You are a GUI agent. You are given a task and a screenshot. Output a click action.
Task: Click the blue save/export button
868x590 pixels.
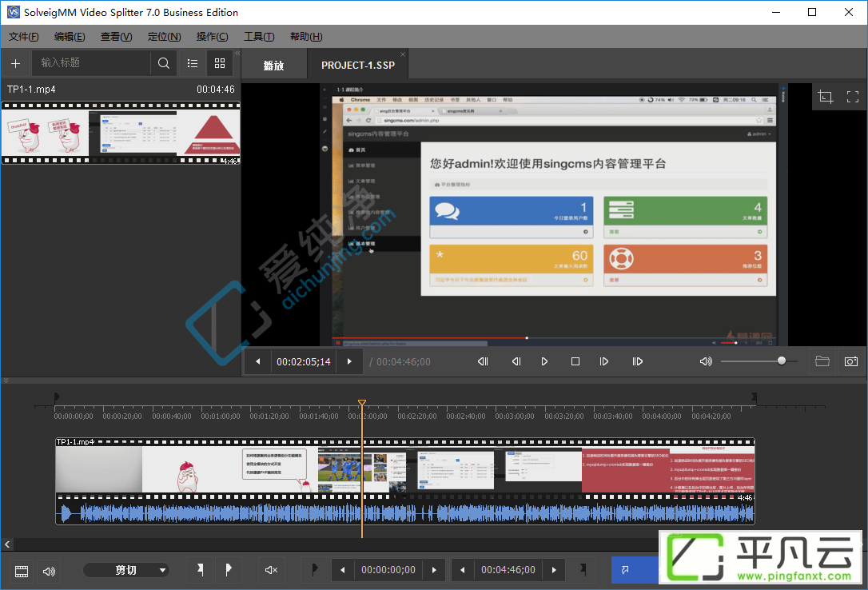coord(635,570)
